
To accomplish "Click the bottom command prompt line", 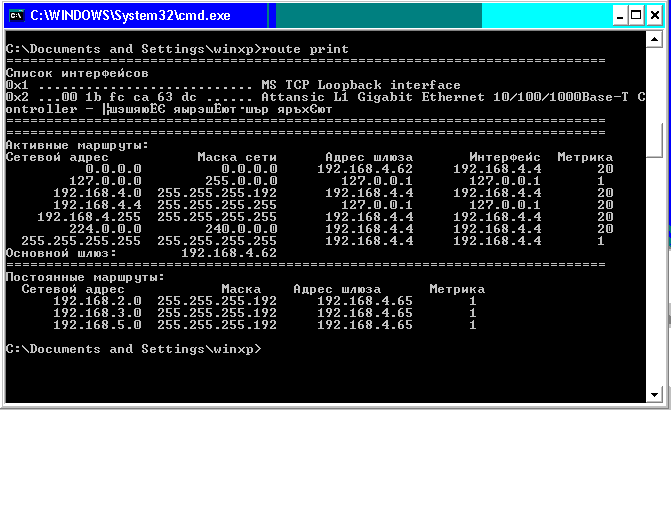I will pos(133,349).
